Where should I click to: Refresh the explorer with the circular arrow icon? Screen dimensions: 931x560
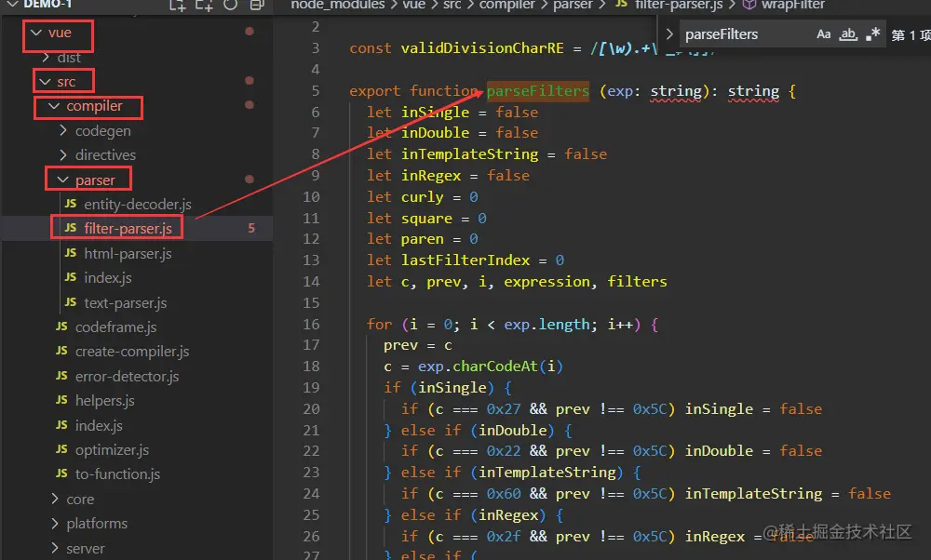pos(230,5)
